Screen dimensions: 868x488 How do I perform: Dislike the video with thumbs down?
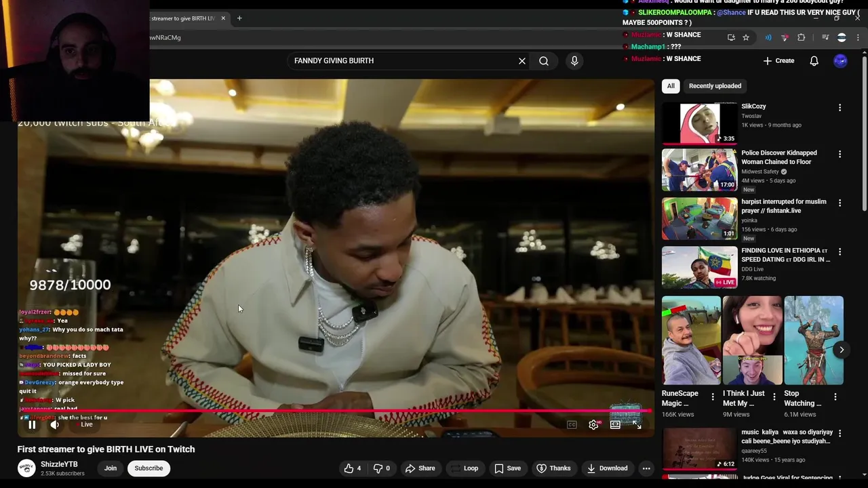pyautogui.click(x=382, y=468)
